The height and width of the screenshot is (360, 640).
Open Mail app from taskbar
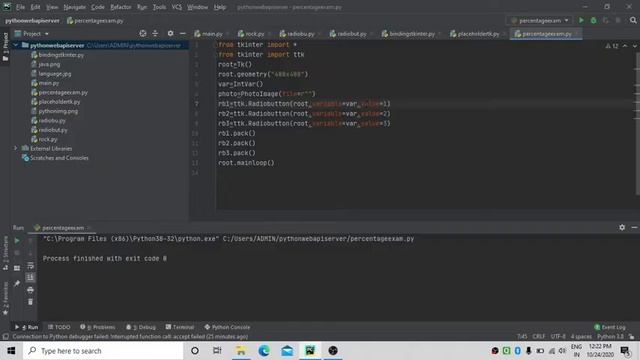(287, 351)
